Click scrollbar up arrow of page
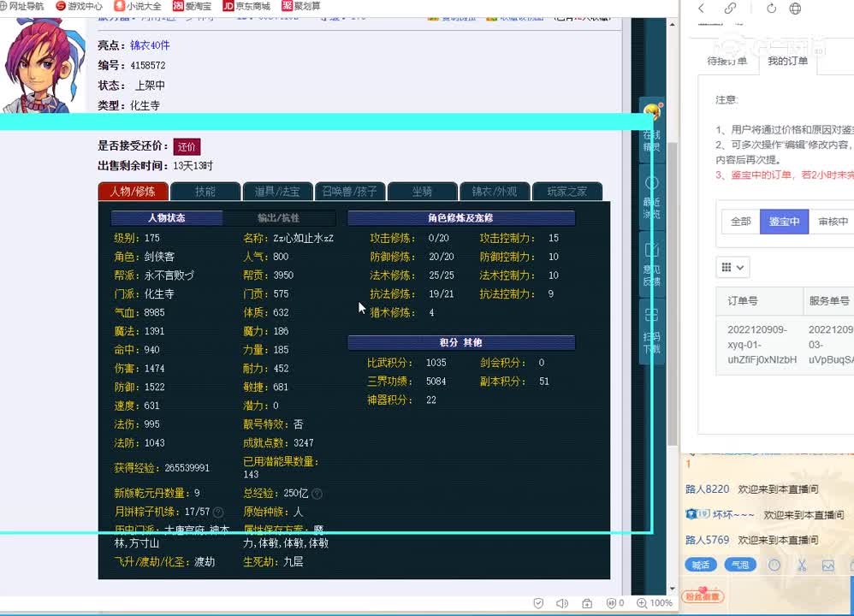Screen dimensions: 854x616 pyautogui.click(x=672, y=24)
